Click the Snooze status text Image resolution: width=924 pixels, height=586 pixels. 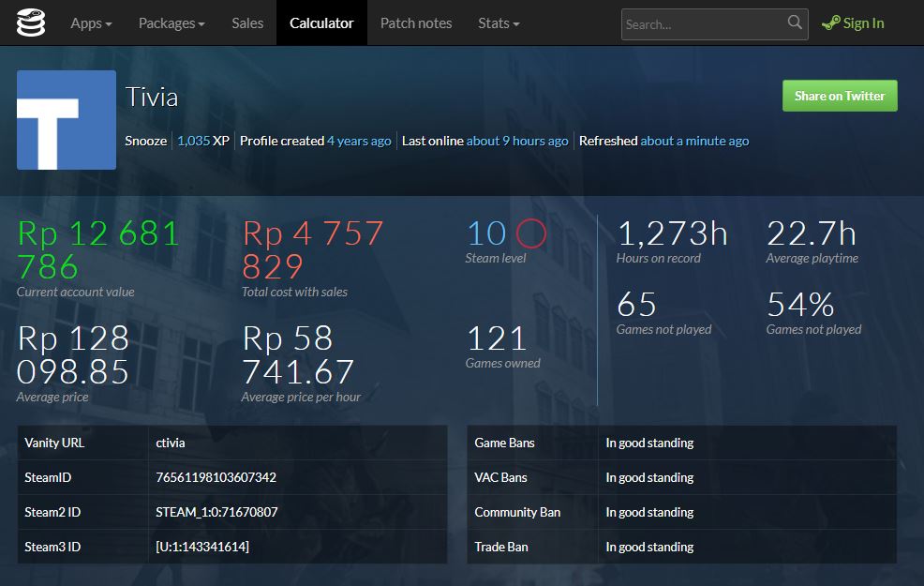tap(146, 141)
